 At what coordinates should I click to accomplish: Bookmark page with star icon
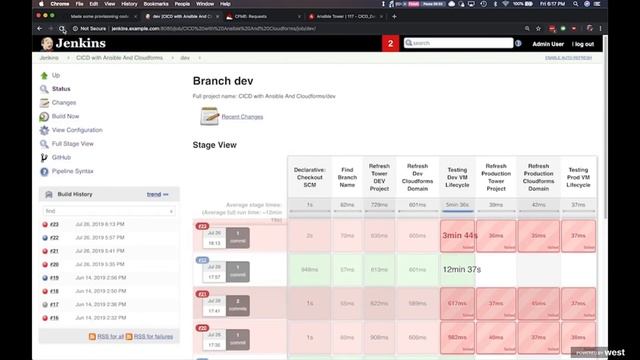click(538, 29)
